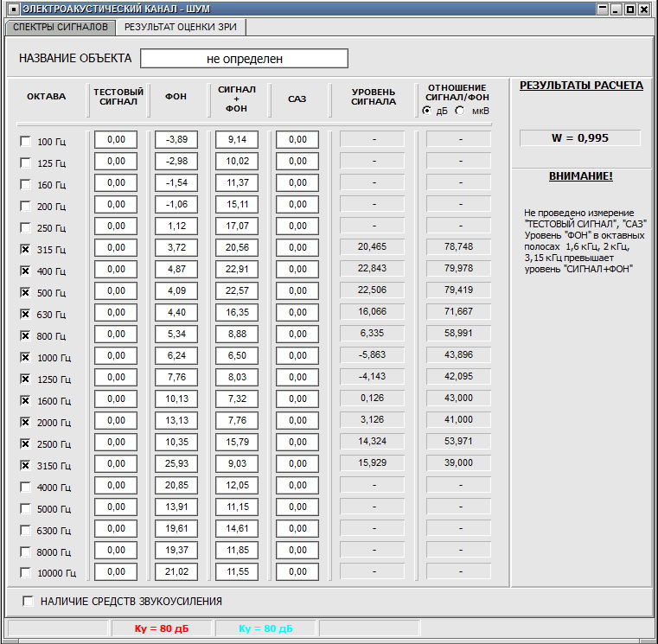Click the red Ку = 80 дБ status indicator
The height and width of the screenshot is (644, 658).
(162, 628)
